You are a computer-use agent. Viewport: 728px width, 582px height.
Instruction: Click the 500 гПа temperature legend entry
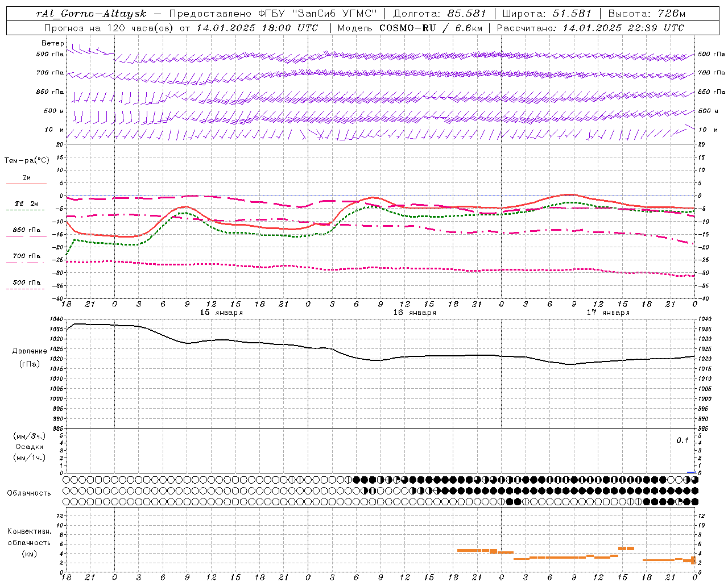pos(26,282)
